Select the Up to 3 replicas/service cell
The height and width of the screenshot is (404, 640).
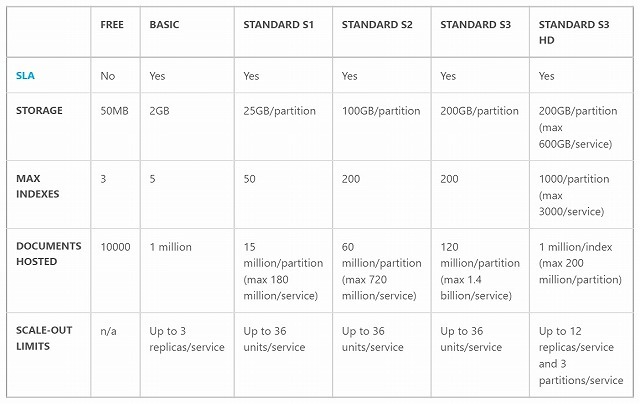click(x=186, y=339)
